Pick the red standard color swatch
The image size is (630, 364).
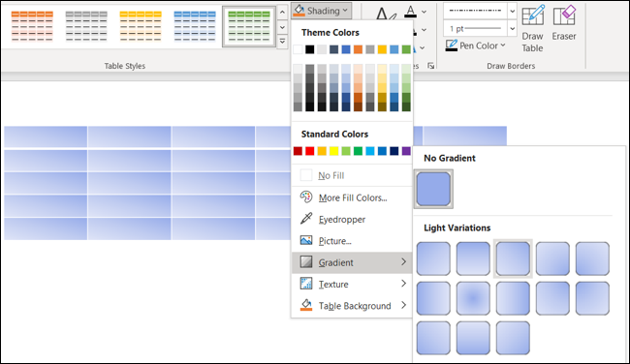point(310,151)
